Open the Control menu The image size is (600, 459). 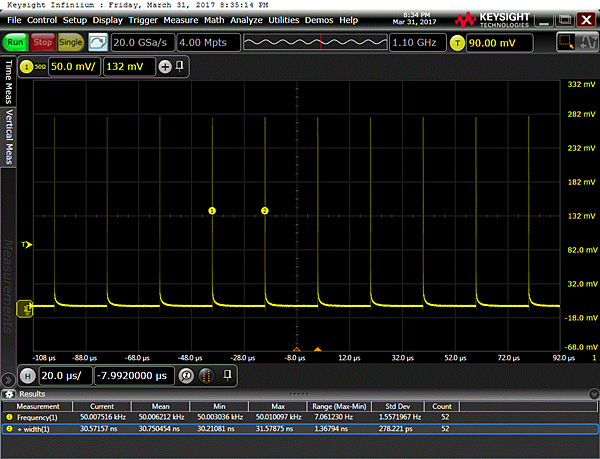coord(42,20)
